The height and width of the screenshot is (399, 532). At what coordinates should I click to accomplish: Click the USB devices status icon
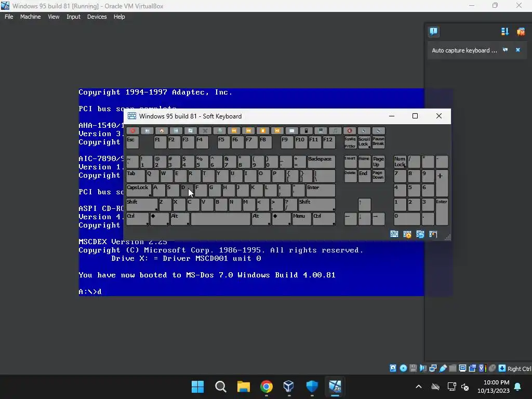coord(443,368)
